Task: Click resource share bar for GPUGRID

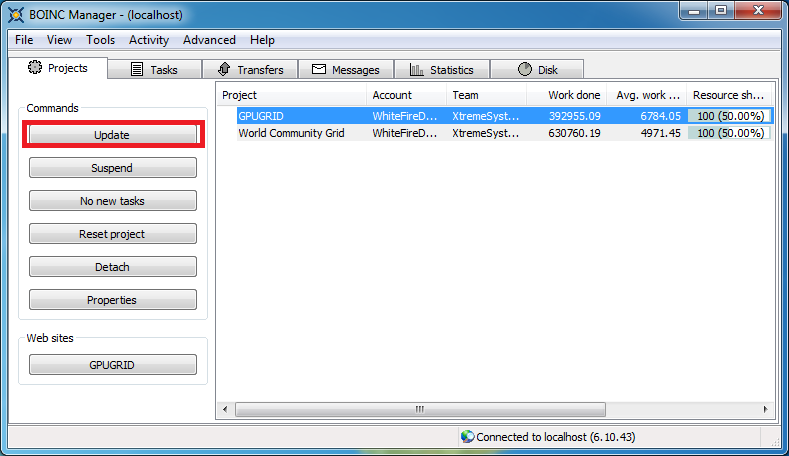Action: point(730,116)
